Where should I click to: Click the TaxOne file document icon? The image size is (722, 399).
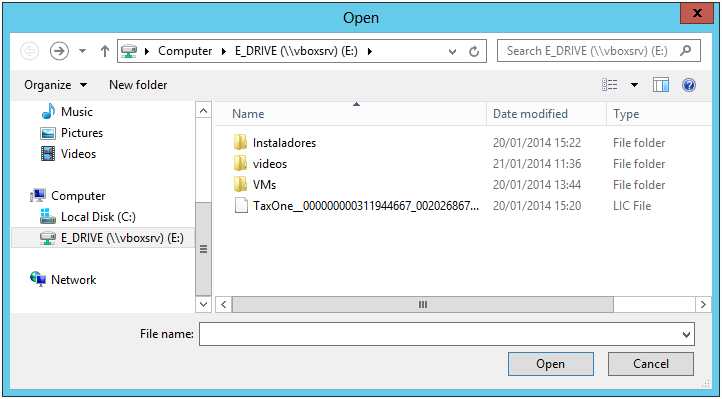(241, 206)
